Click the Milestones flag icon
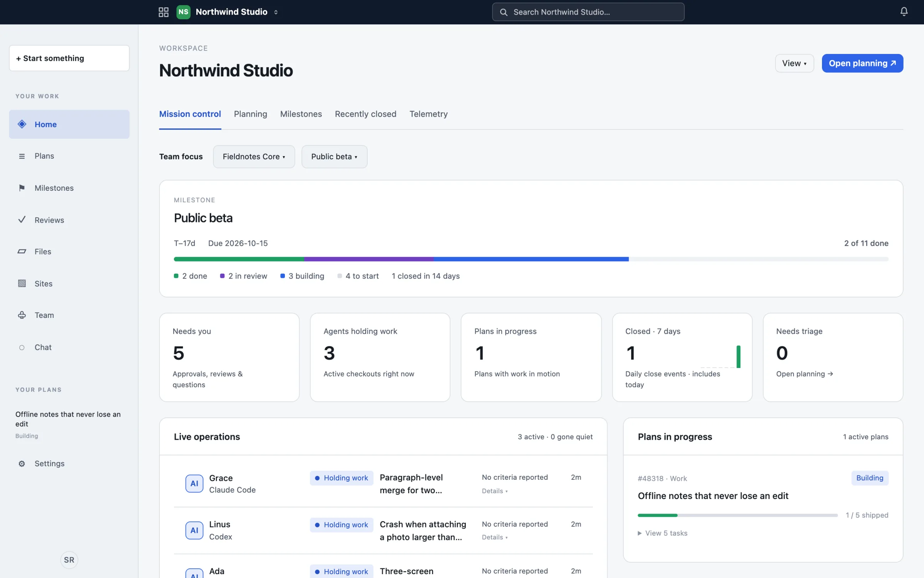This screenshot has height=578, width=924. tap(22, 188)
